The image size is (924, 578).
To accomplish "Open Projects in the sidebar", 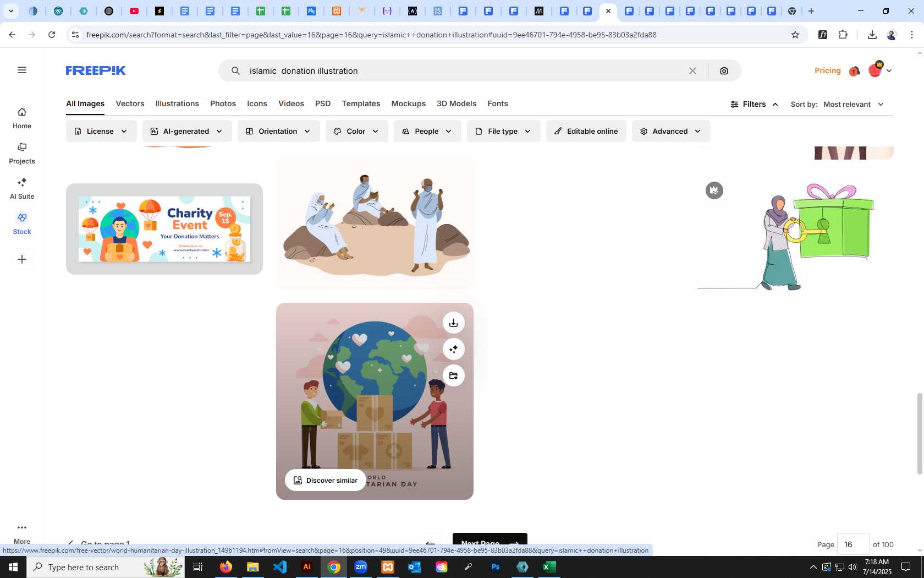I will pyautogui.click(x=22, y=154).
